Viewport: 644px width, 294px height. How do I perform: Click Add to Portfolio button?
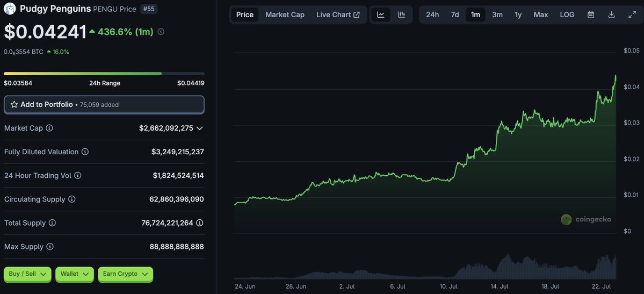pos(104,105)
